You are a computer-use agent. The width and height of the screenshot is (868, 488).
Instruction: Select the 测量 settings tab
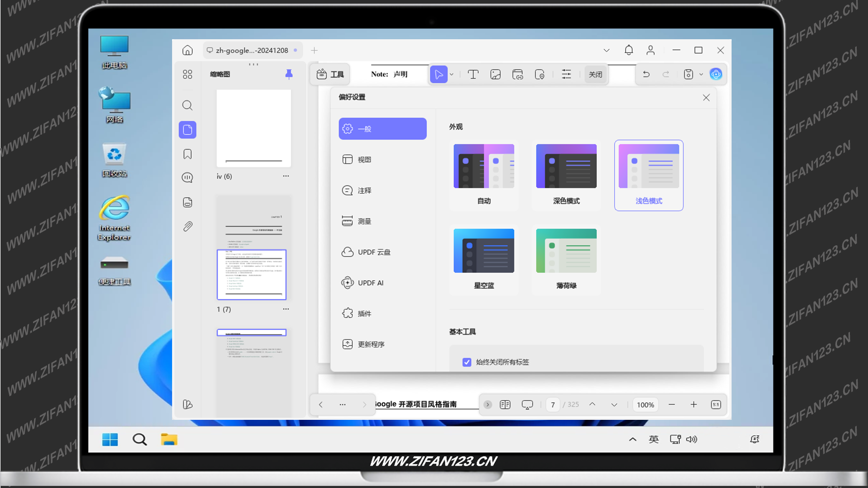pyautogui.click(x=383, y=221)
